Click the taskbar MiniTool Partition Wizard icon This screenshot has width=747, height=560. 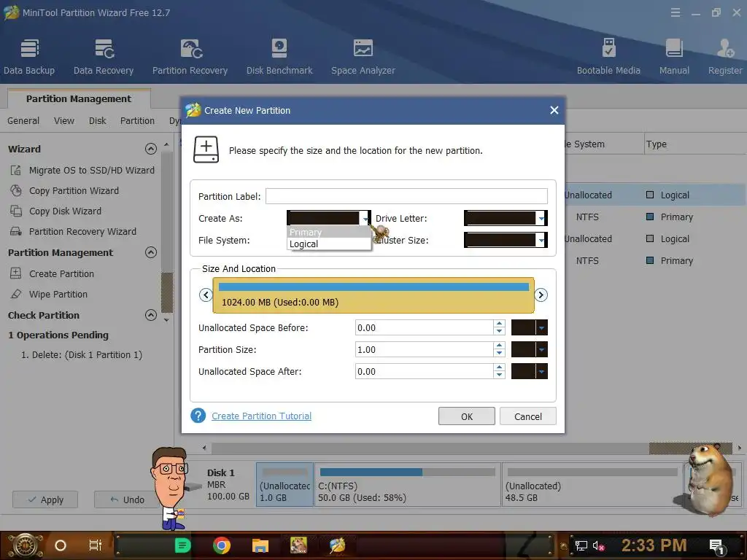tap(337, 545)
